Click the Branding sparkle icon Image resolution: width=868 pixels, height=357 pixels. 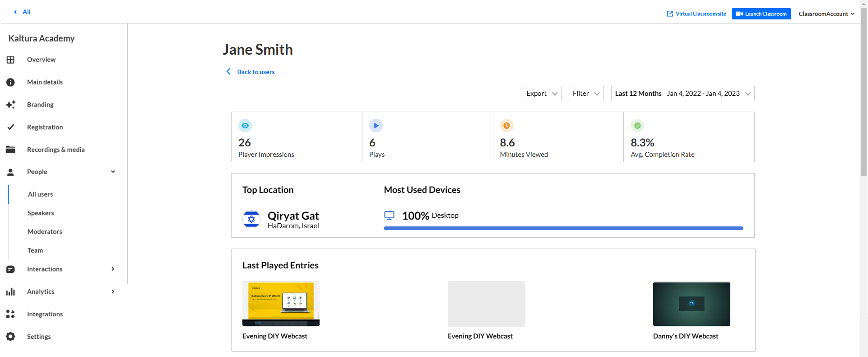pyautogui.click(x=10, y=105)
